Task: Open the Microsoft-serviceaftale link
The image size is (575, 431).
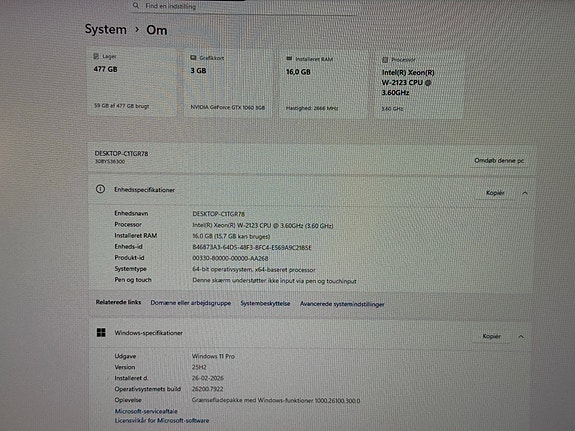Action: click(146, 411)
